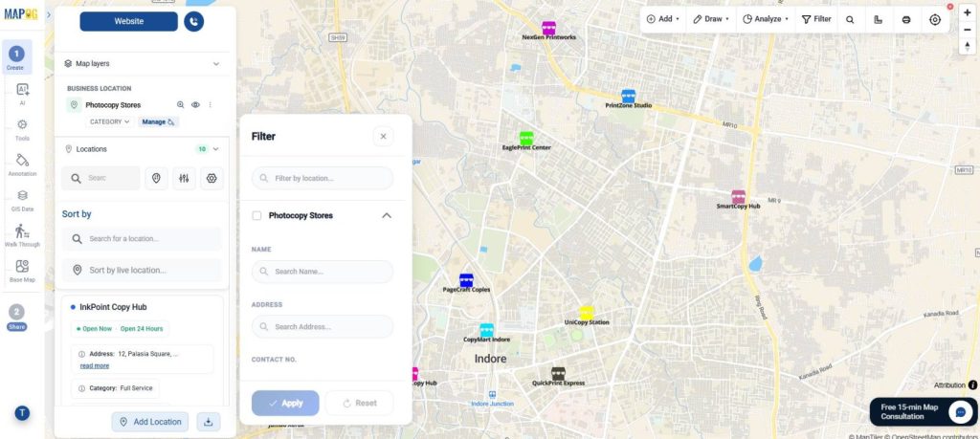Reset the filter fields
This screenshot has width=980, height=439.
360,404
